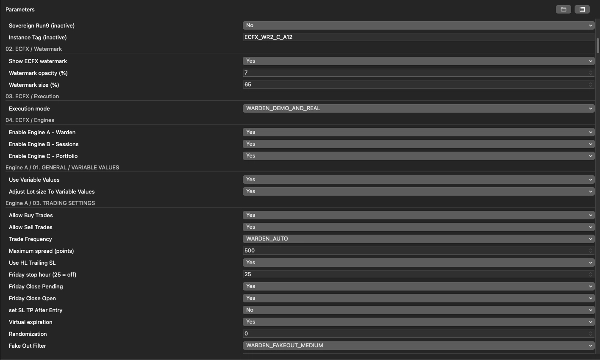Screen dimensions: 600x360
Task: Click the 'Instance Tag (inactive)' label
Action: point(38,37)
